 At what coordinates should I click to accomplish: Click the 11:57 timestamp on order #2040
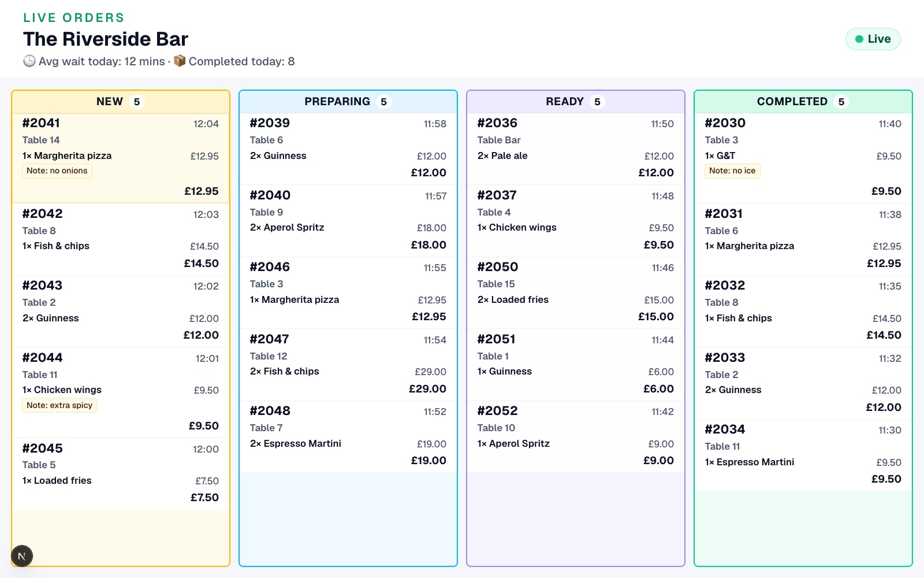[x=436, y=196]
